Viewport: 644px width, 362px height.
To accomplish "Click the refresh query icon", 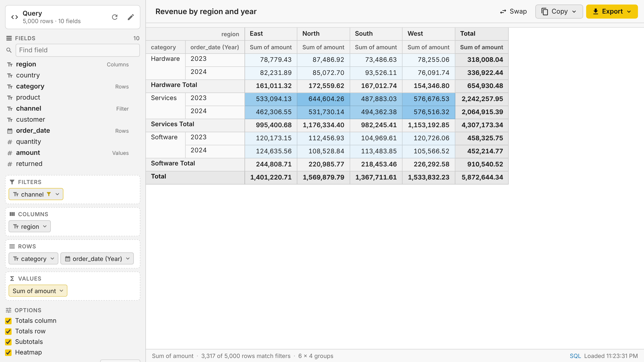I will pos(115,17).
